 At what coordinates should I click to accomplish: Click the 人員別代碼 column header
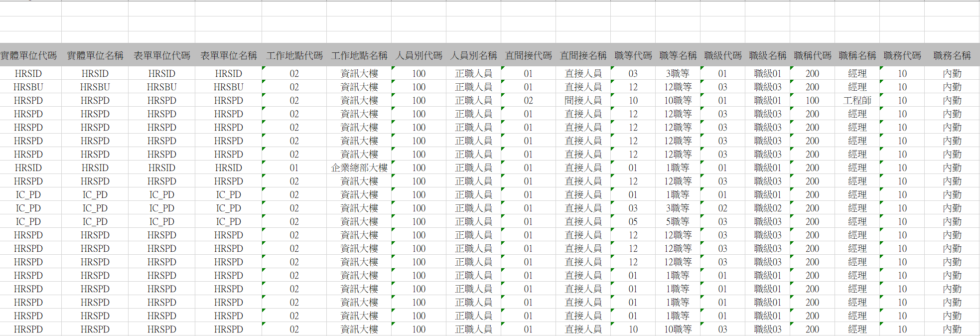pos(419,55)
